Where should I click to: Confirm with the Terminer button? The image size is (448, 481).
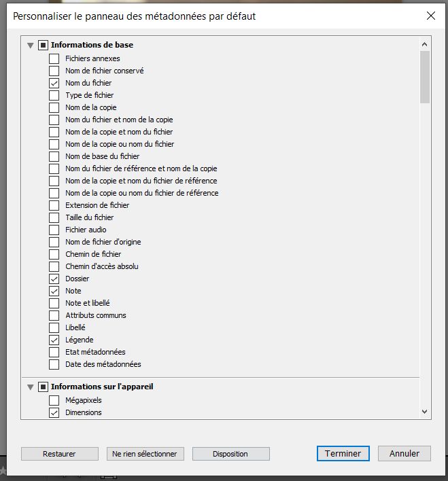343,453
